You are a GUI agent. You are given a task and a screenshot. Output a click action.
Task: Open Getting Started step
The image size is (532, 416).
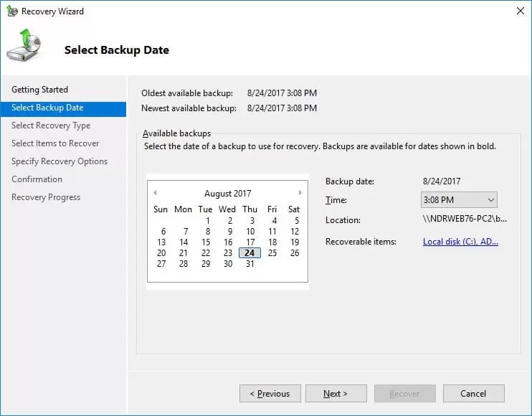click(x=39, y=90)
